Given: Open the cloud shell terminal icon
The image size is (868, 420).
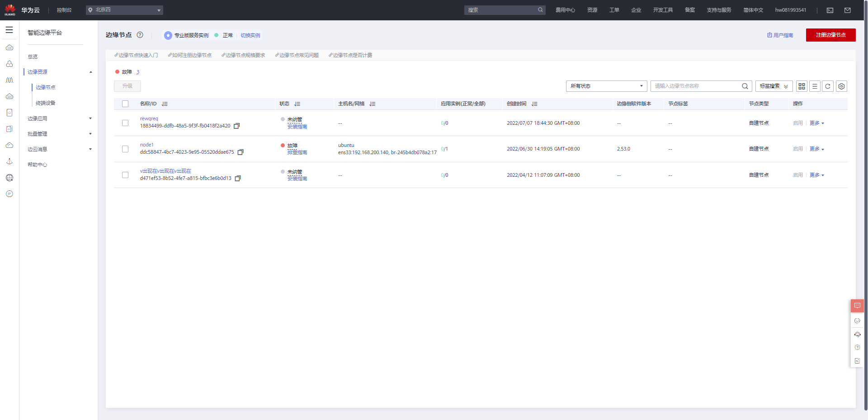Looking at the screenshot, I should pos(830,10).
